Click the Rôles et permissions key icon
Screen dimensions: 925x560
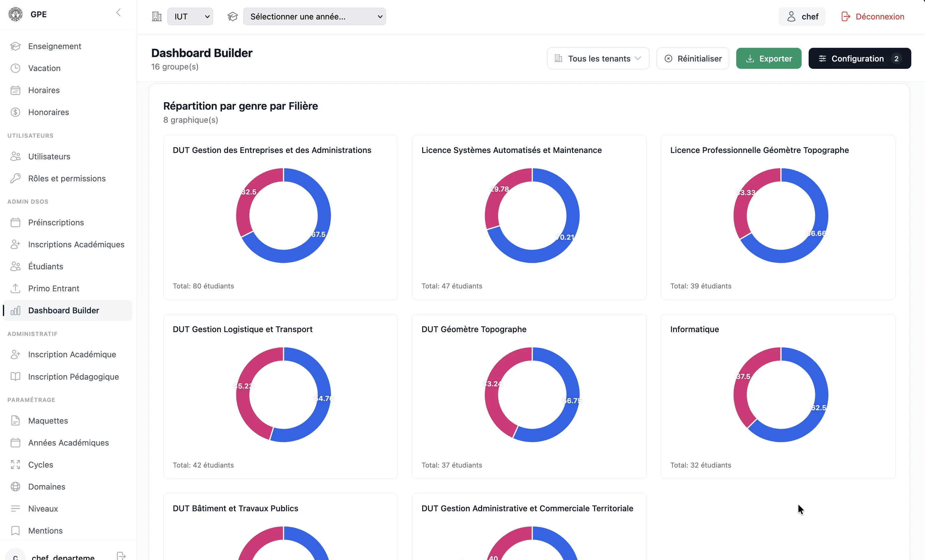[x=15, y=178]
